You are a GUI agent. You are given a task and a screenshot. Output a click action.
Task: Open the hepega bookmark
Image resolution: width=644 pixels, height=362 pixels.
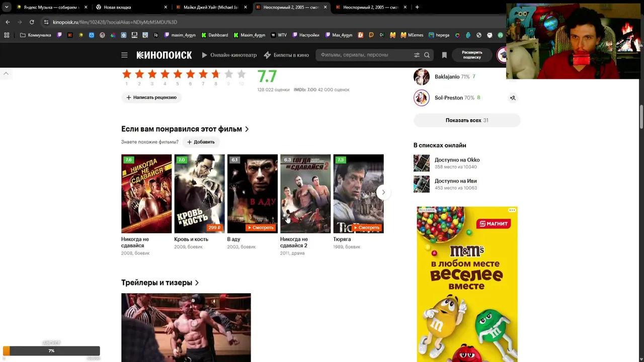pos(439,35)
